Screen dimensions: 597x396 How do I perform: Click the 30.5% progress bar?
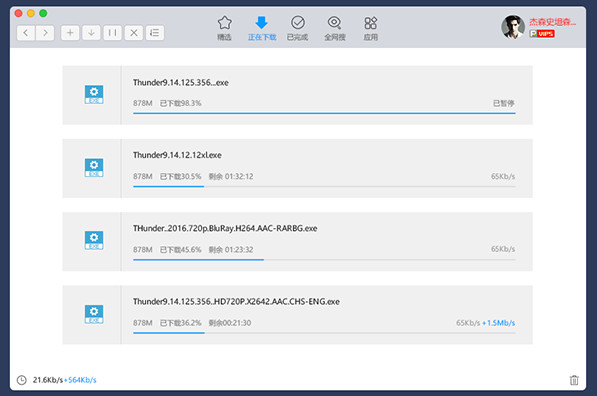(x=324, y=187)
